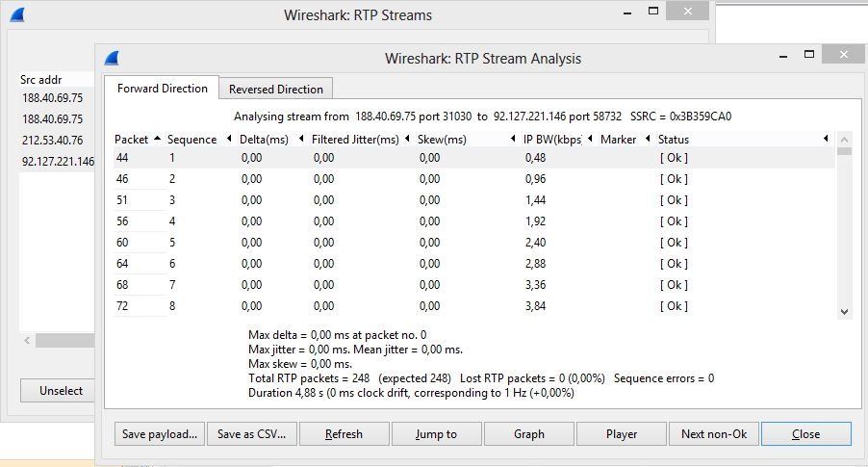Go to the Next non-Ok packet
The width and height of the screenshot is (868, 467).
[713, 434]
